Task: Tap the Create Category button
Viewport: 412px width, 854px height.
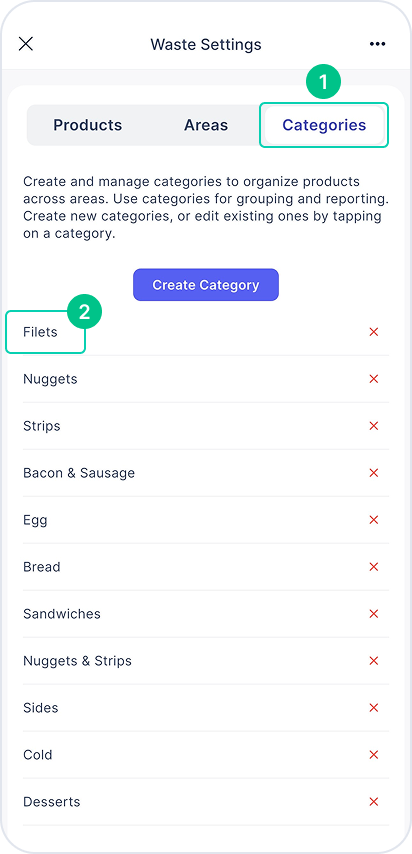Action: click(x=206, y=285)
